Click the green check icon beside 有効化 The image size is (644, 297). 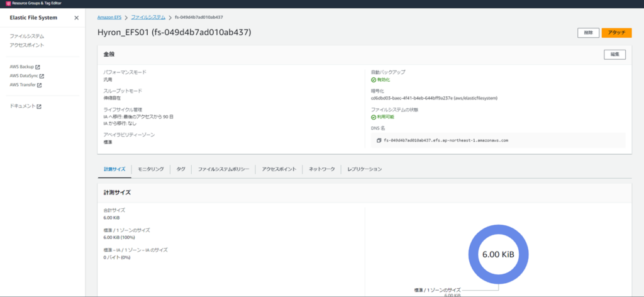click(374, 80)
